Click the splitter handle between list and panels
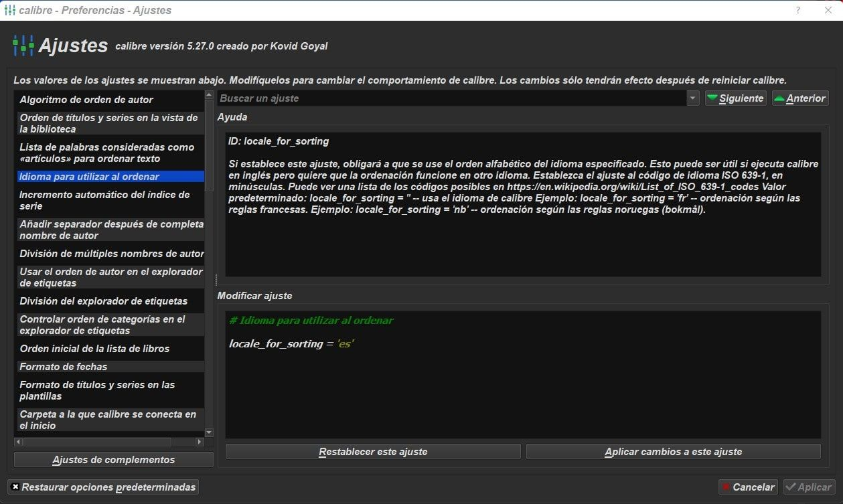This screenshot has width=843, height=504. point(216,279)
